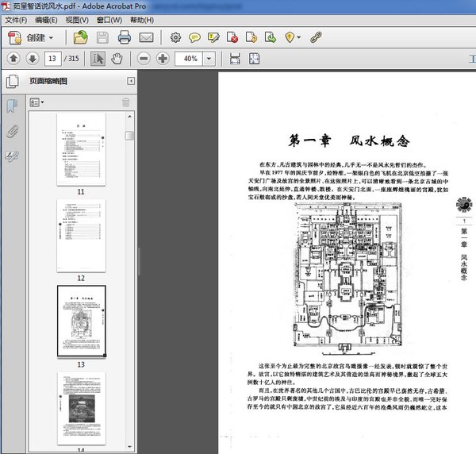Click the Create PDF icon

14,37
